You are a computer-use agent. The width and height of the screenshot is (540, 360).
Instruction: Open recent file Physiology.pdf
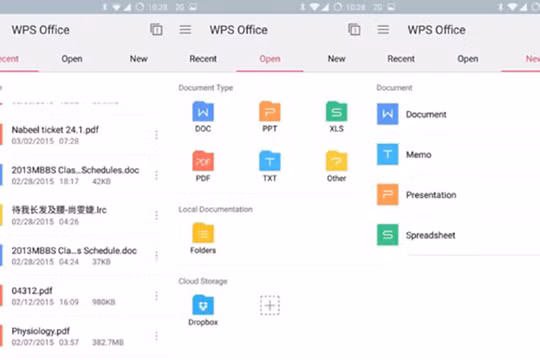click(79, 336)
